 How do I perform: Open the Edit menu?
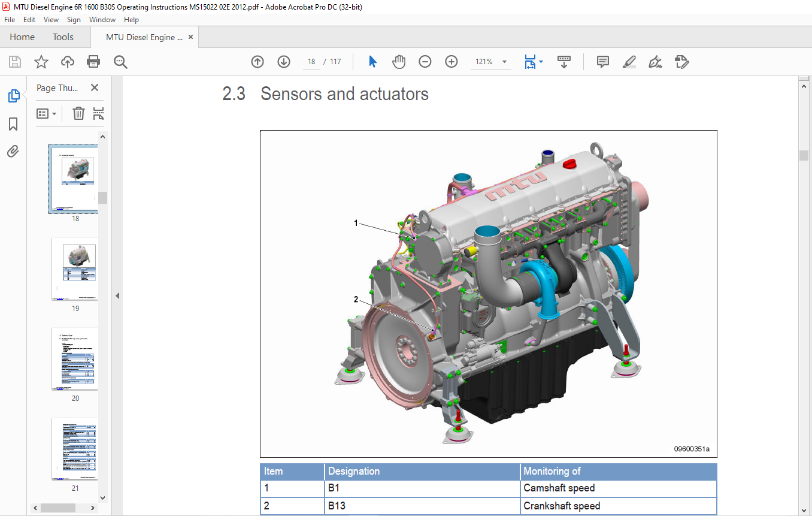coord(29,20)
